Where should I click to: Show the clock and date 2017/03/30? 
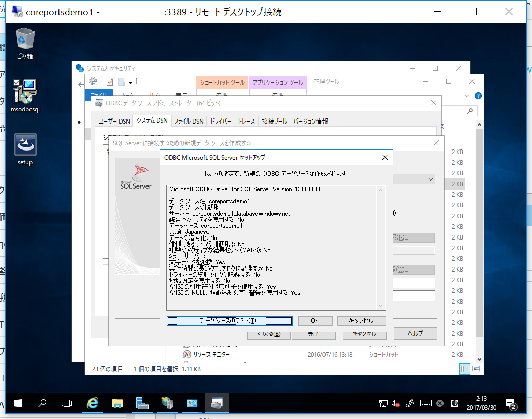tap(482, 403)
